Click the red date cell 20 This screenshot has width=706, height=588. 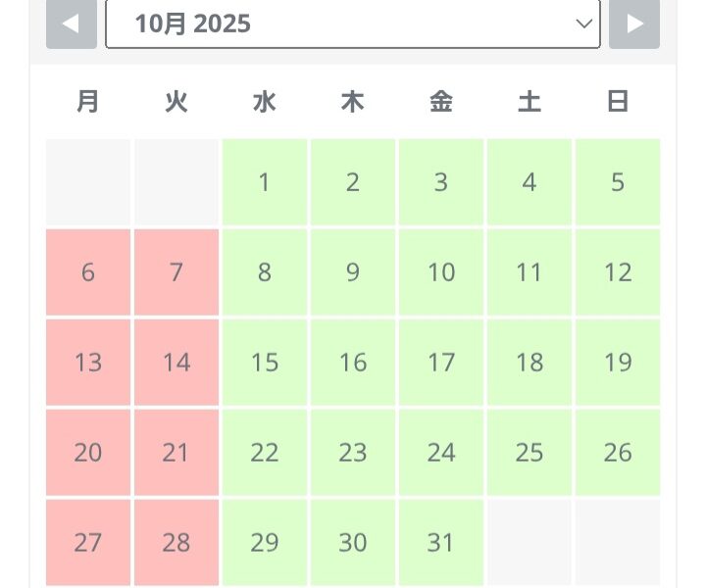88,453
